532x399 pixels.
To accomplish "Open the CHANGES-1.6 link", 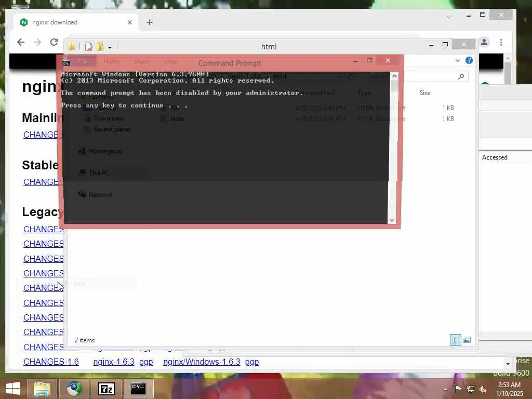I will click(x=51, y=362).
